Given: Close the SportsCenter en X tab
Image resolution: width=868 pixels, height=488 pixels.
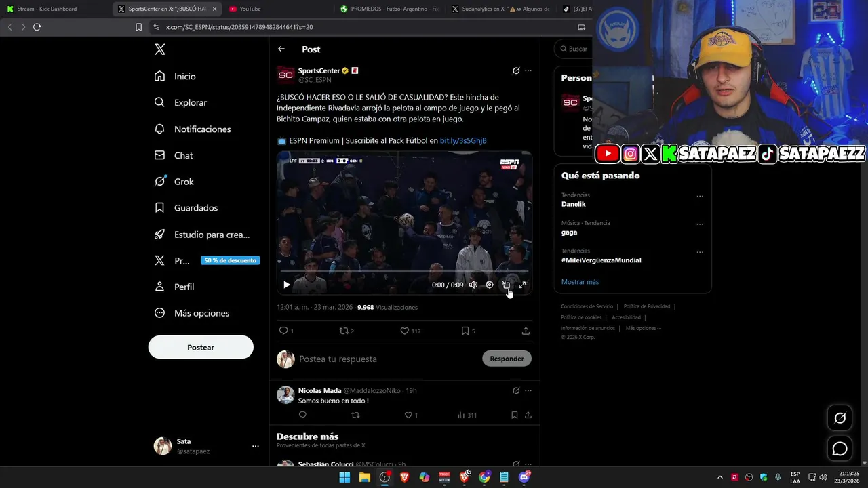Looking at the screenshot, I should (x=215, y=9).
